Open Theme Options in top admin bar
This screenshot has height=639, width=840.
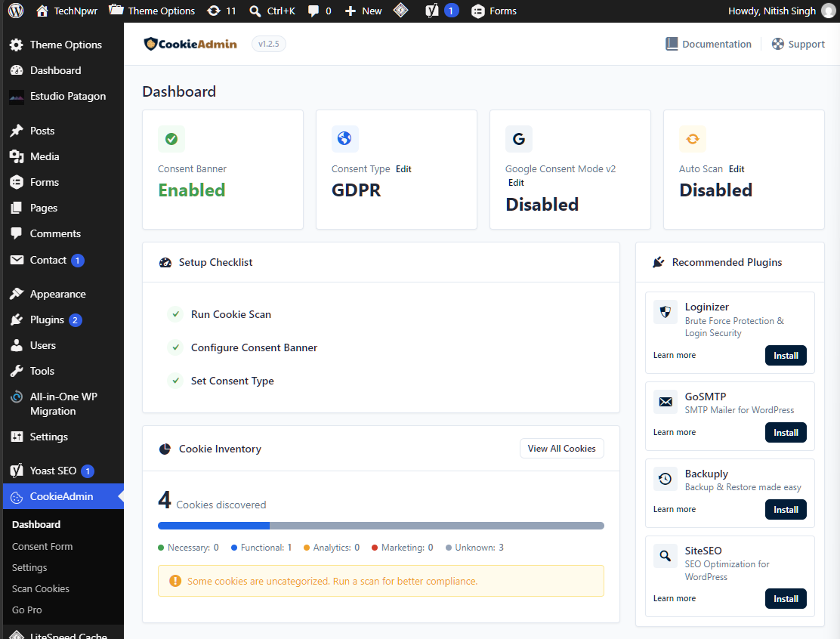[x=152, y=11]
